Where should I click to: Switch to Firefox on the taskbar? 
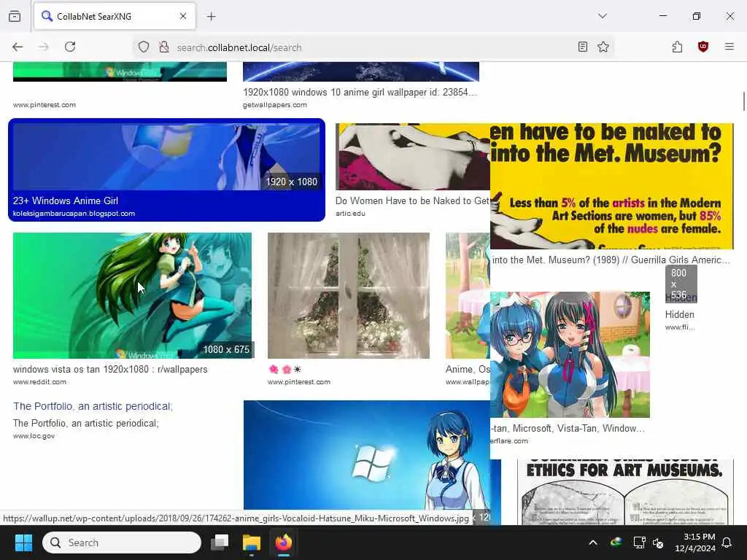[284, 542]
